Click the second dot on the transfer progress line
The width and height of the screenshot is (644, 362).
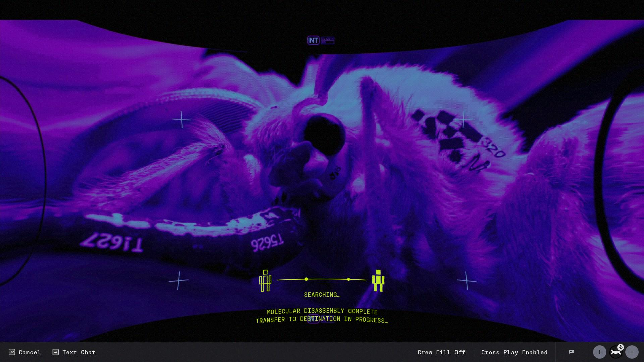tap(348, 279)
